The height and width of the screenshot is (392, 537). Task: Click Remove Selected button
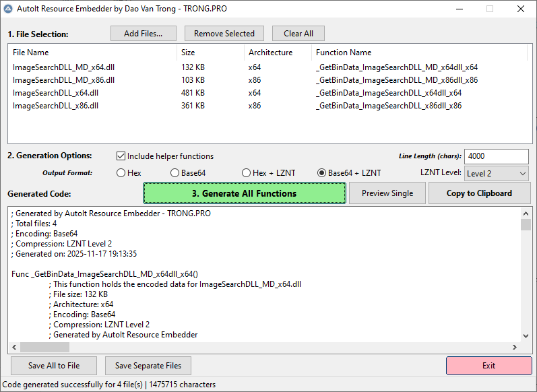tap(224, 34)
